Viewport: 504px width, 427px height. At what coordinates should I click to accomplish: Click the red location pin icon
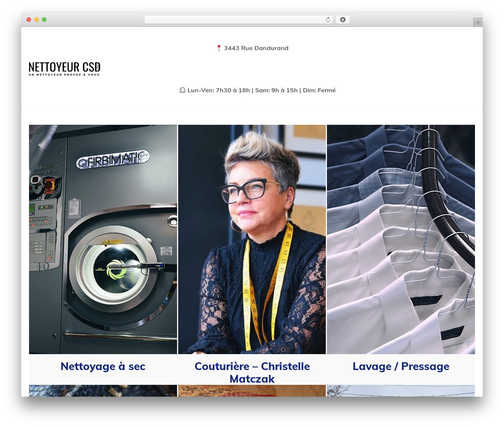pyautogui.click(x=219, y=48)
